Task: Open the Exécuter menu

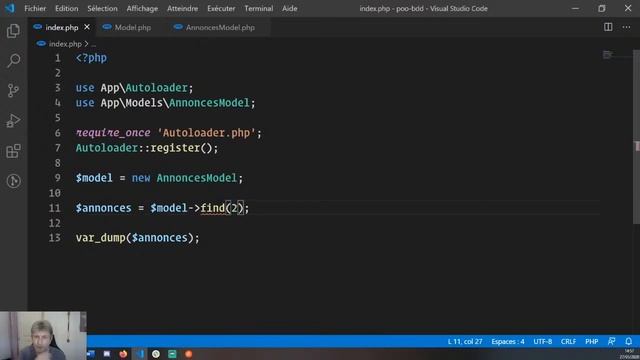Action: coord(221,8)
